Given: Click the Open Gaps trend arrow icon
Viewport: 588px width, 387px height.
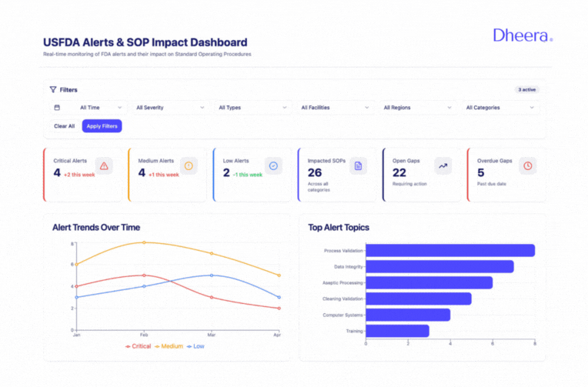Looking at the screenshot, I should coord(443,165).
